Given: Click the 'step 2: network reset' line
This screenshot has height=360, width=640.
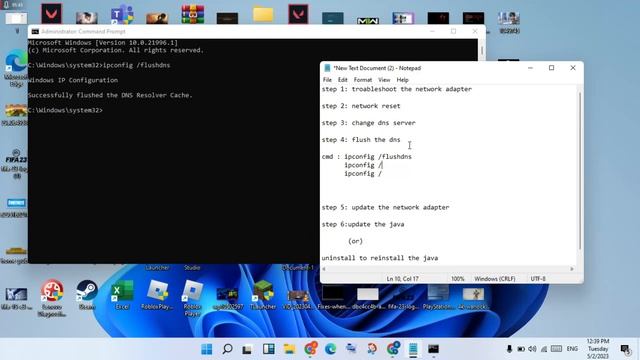Looking at the screenshot, I should coord(361,106).
